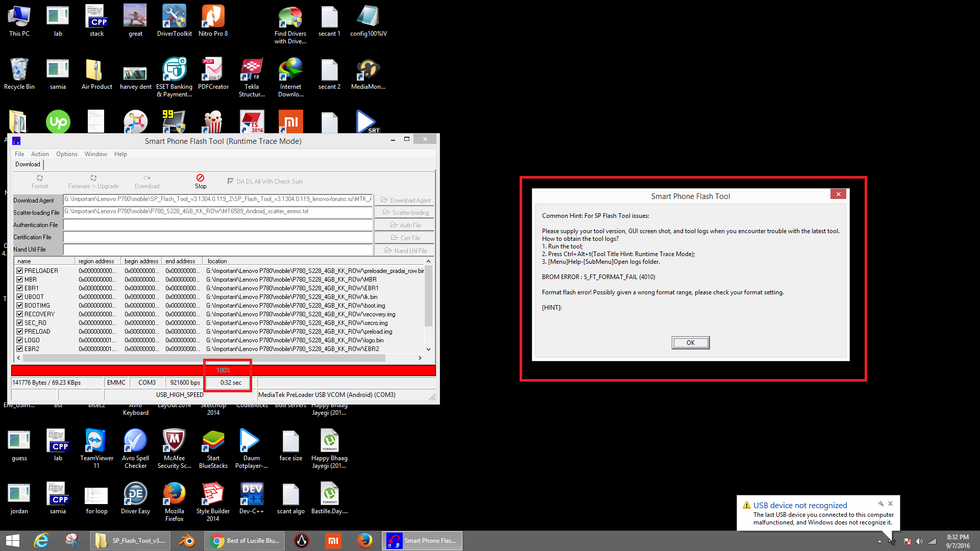Uncheck the UBOOT partition checkbox
Image resolution: width=980 pixels, height=551 pixels.
point(20,297)
